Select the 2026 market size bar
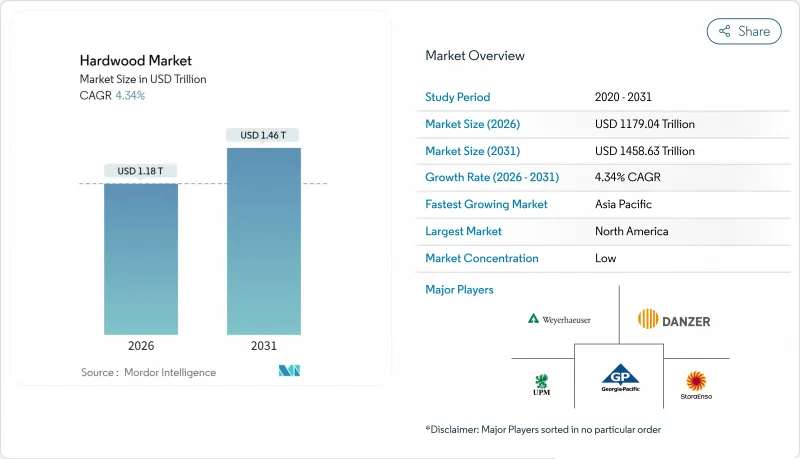Viewport: 800px width, 459px height. [141, 258]
